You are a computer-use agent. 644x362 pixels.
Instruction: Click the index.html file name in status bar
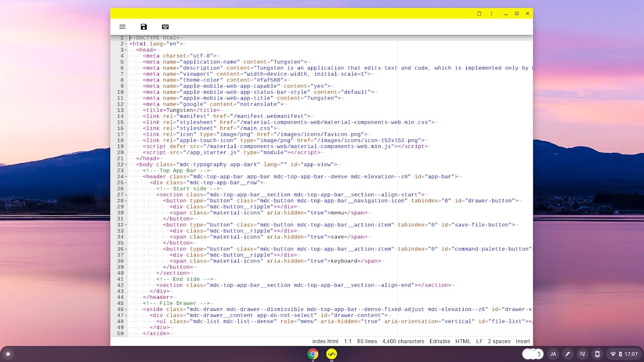[x=325, y=342]
